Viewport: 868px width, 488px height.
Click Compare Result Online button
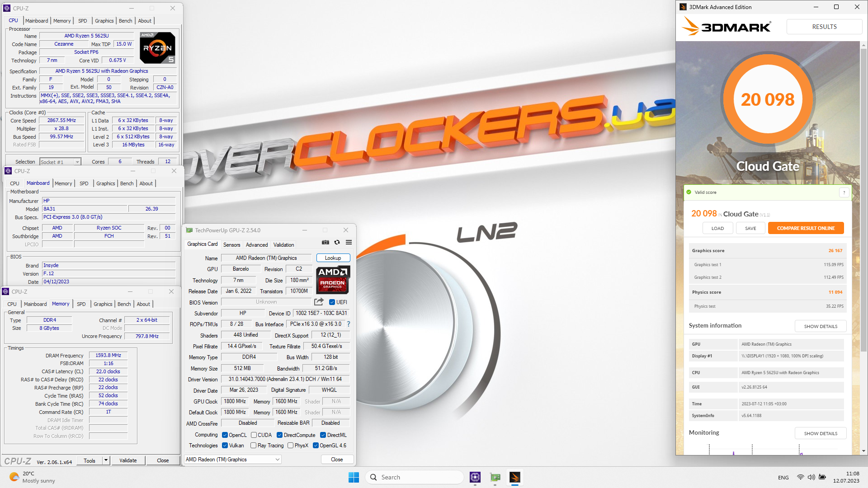[x=806, y=228]
